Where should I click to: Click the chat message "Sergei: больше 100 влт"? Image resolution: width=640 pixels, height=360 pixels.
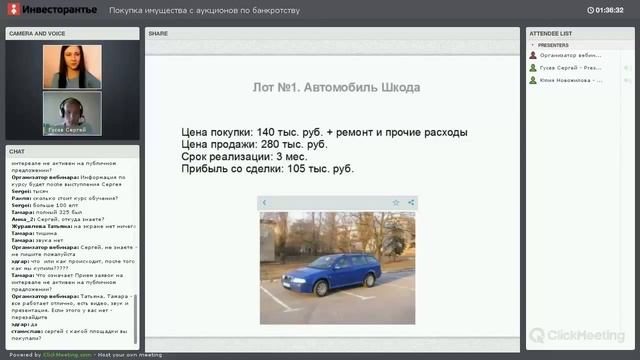pos(44,205)
